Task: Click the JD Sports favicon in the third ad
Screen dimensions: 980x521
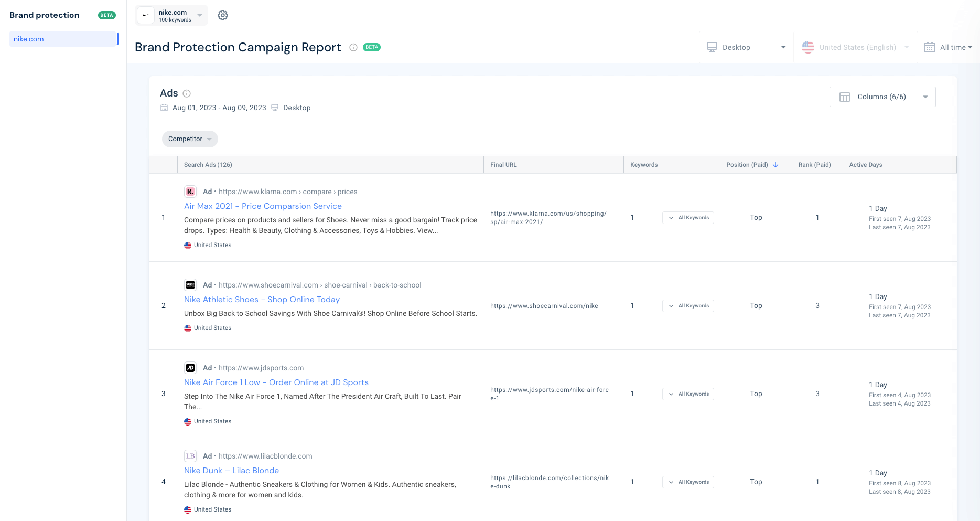Action: click(190, 368)
